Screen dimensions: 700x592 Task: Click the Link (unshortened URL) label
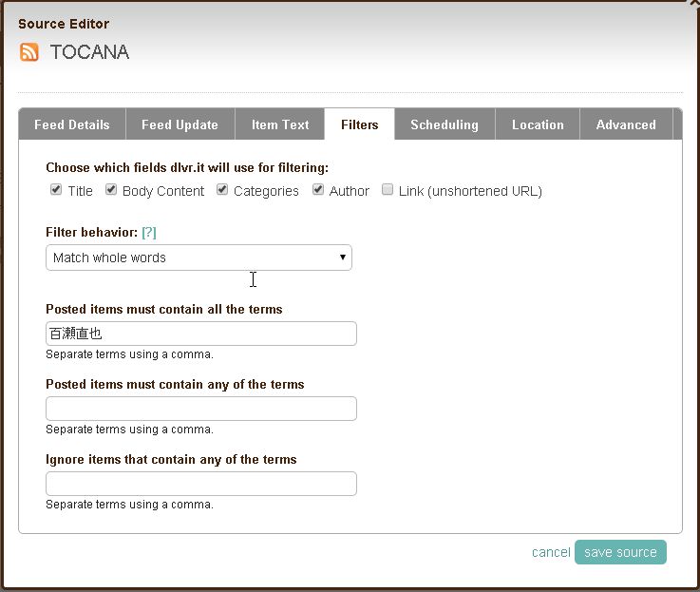click(x=470, y=191)
